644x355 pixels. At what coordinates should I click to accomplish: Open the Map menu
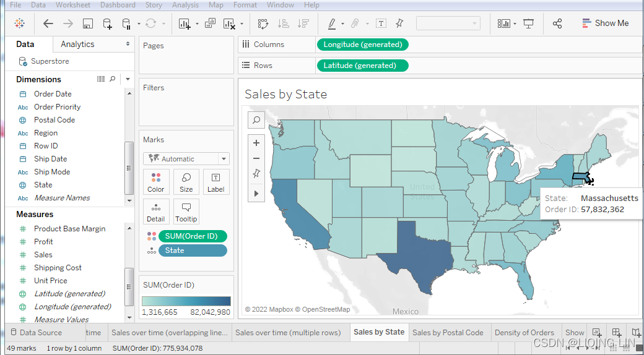[216, 5]
